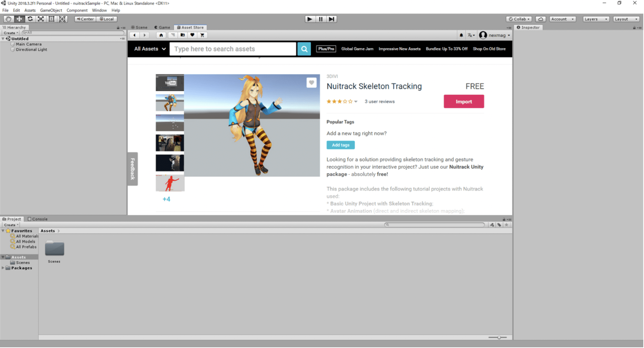Open Global Game Jam link
644x348 pixels.
coord(357,49)
